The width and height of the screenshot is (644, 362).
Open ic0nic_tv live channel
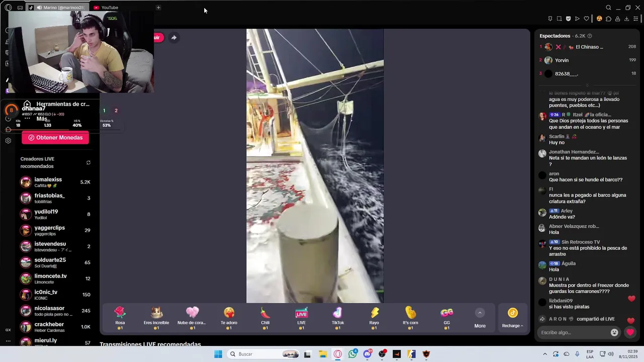(x=55, y=295)
